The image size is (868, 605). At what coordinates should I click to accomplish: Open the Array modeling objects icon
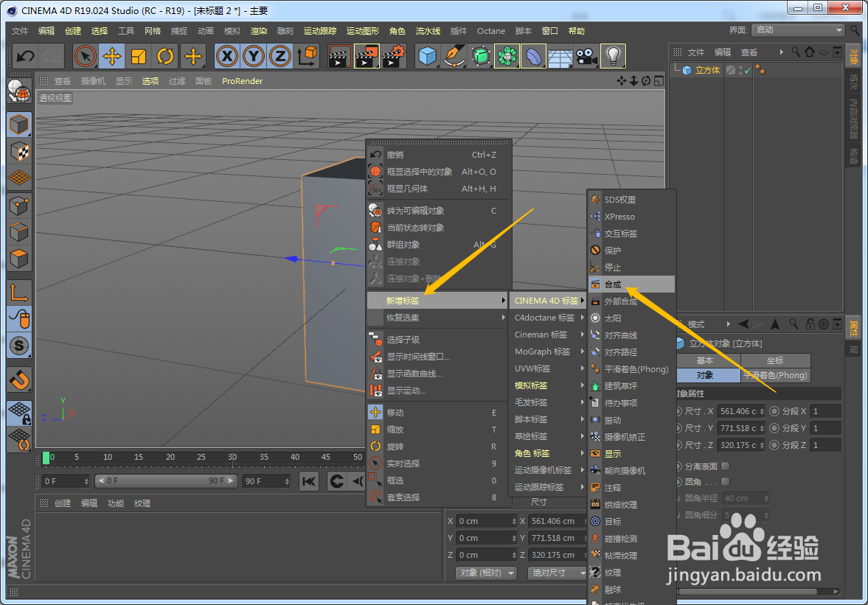(x=507, y=56)
